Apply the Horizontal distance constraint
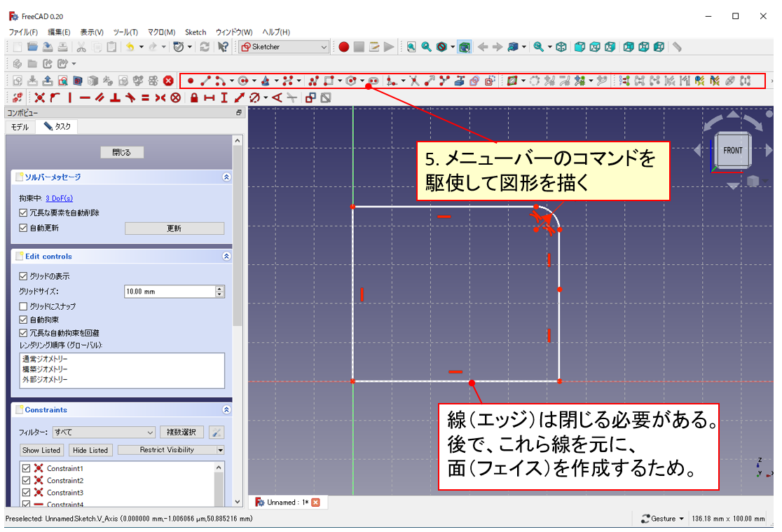Image resolution: width=782 pixels, height=532 pixels. point(209,98)
